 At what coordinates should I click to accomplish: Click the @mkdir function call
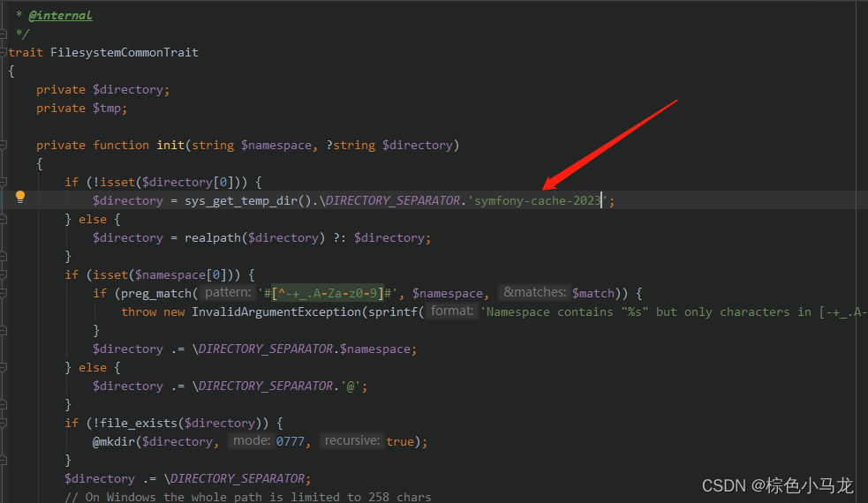(x=114, y=441)
